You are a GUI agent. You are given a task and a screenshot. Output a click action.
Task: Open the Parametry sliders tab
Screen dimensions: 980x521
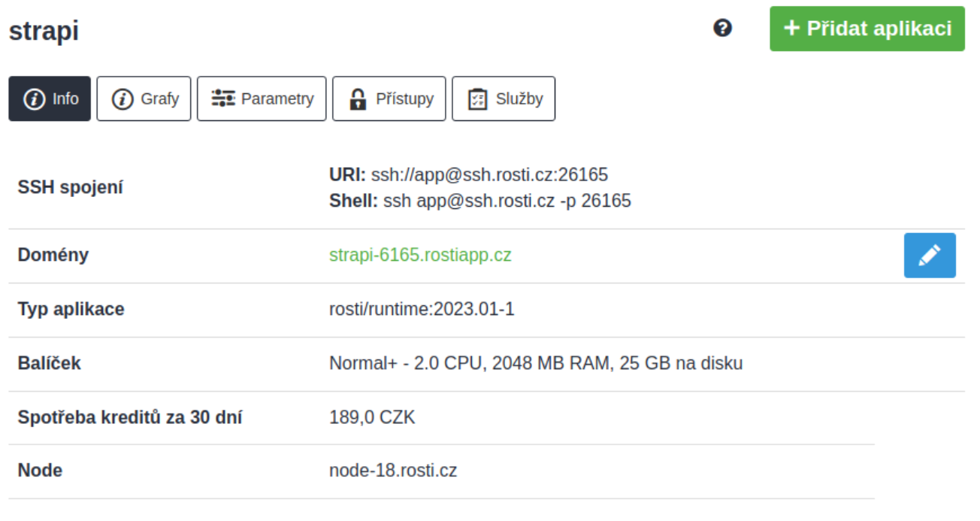point(262,98)
